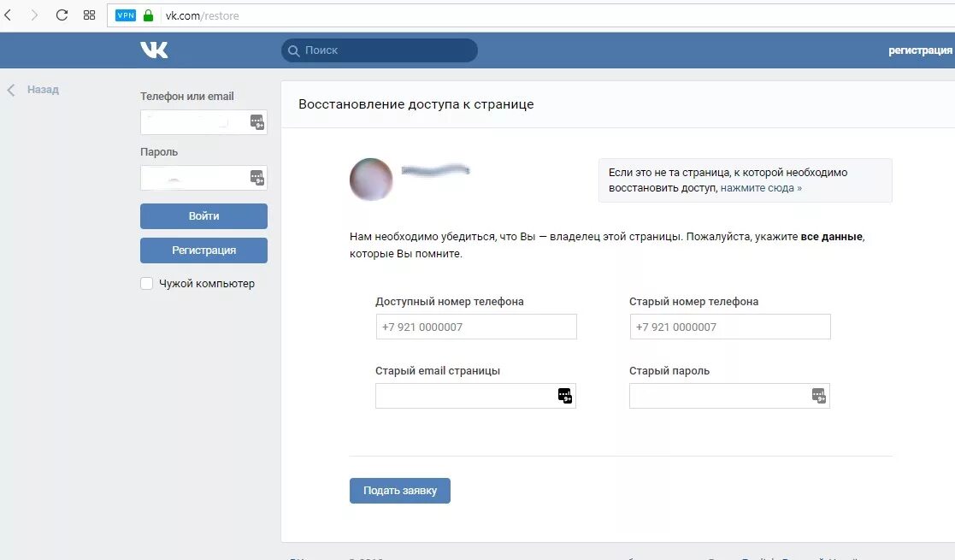Viewport: 955px width, 560px height.
Task: Reload the page with the refresh icon
Action: pos(61,15)
